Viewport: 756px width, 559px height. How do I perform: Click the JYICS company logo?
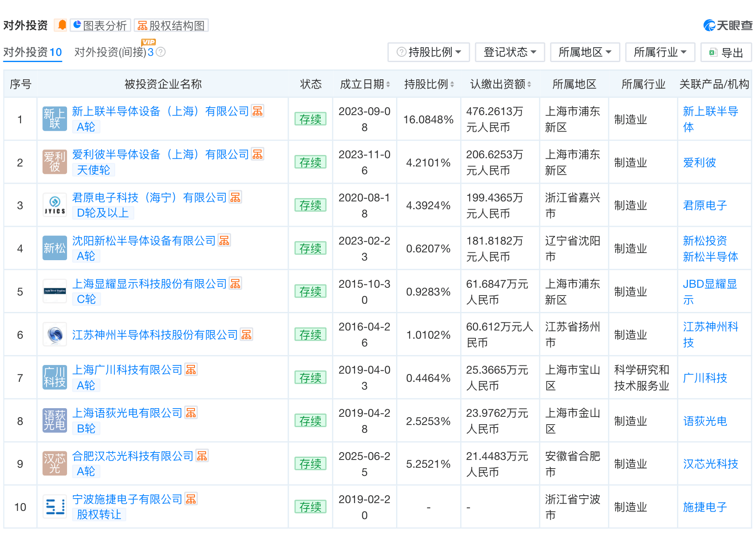pyautogui.click(x=55, y=205)
